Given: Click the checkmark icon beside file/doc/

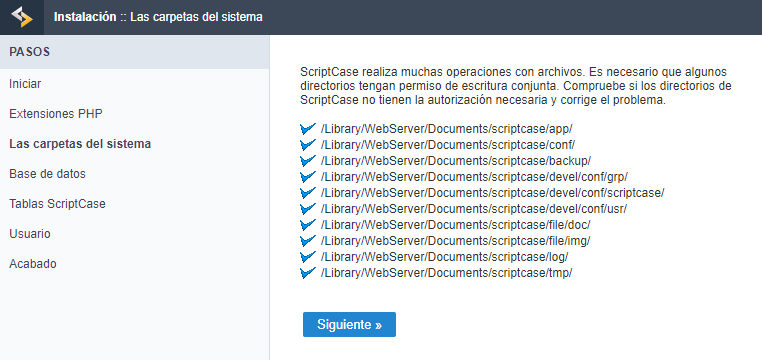Looking at the screenshot, I should pos(308,225).
